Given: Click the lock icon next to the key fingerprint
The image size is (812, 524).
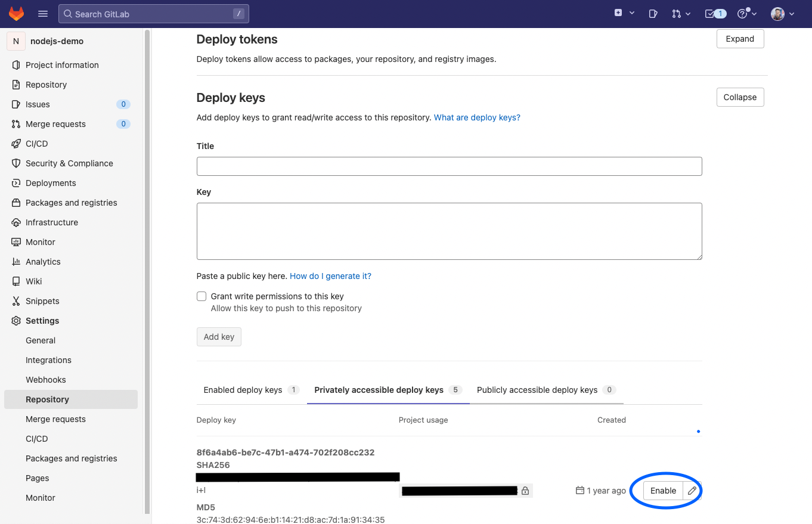Looking at the screenshot, I should coord(525,490).
